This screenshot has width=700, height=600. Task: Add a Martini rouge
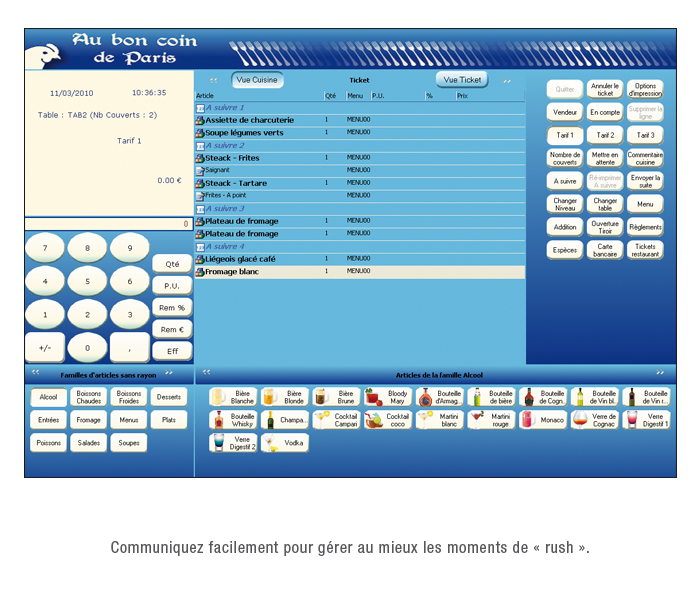[x=491, y=420]
